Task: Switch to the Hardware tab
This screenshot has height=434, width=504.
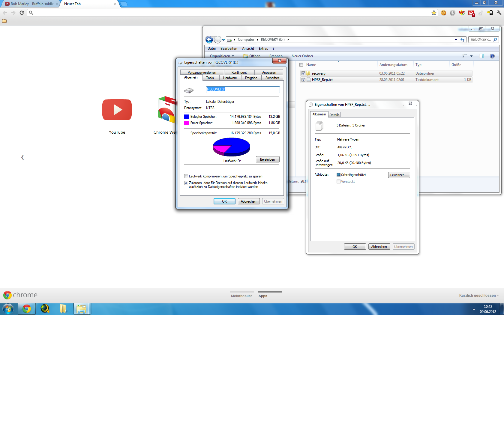Action: (230, 78)
